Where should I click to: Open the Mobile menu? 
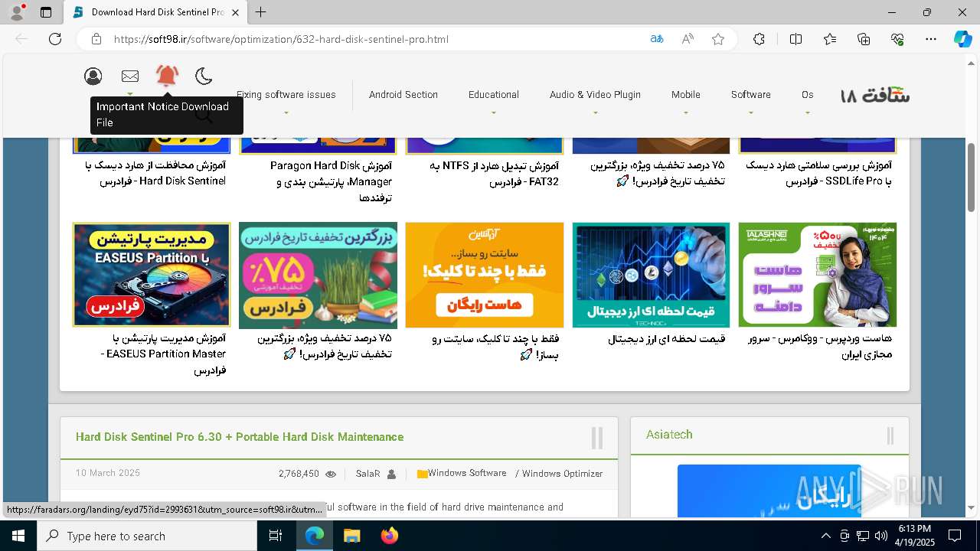(686, 95)
